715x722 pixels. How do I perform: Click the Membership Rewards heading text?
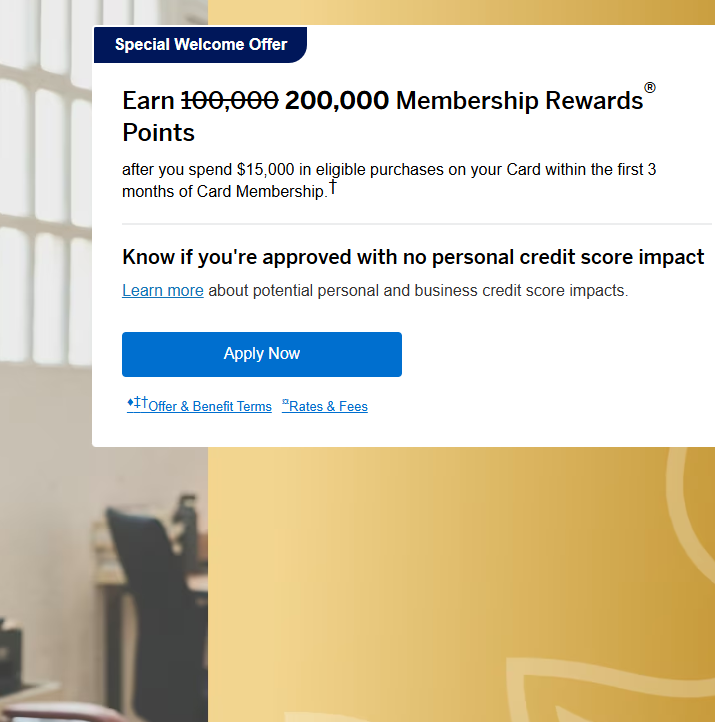[519, 101]
